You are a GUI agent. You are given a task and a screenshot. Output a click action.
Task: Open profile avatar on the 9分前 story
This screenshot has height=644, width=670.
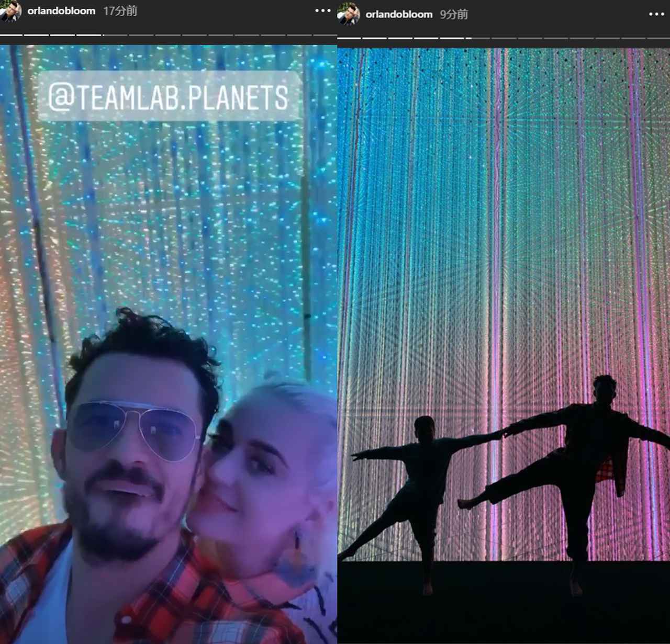[x=349, y=15]
